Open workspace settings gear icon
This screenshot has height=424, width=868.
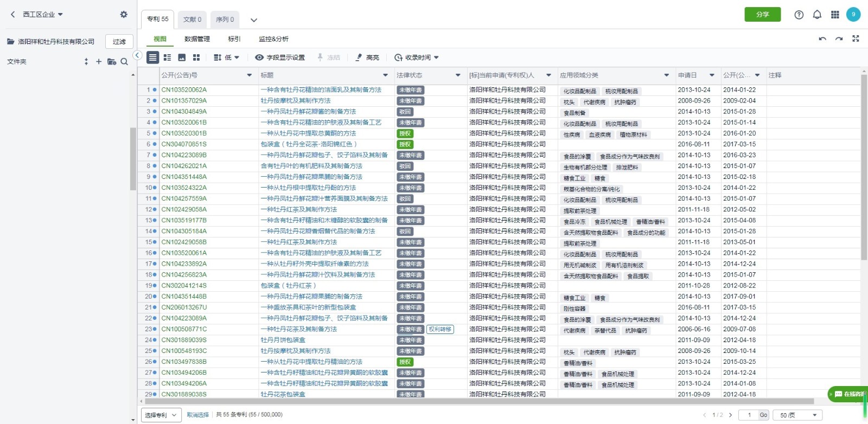(124, 14)
